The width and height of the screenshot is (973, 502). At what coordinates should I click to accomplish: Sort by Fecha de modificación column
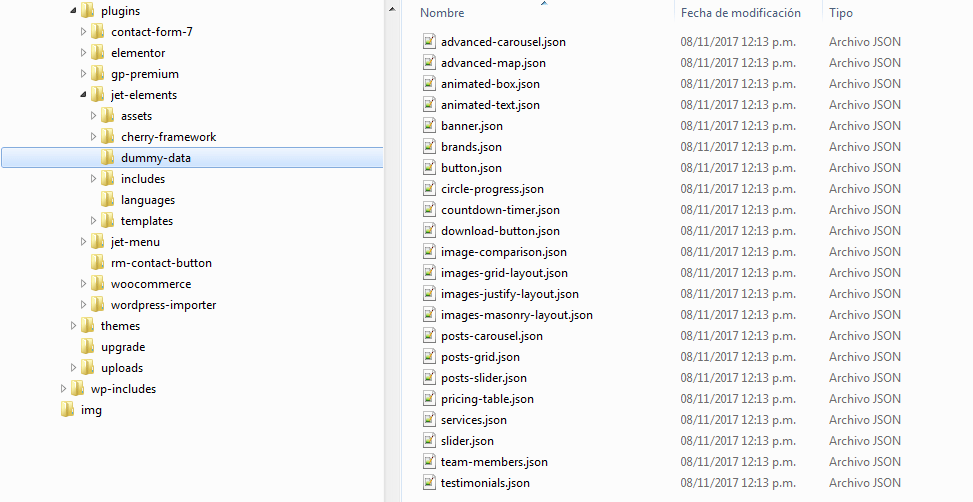click(740, 13)
